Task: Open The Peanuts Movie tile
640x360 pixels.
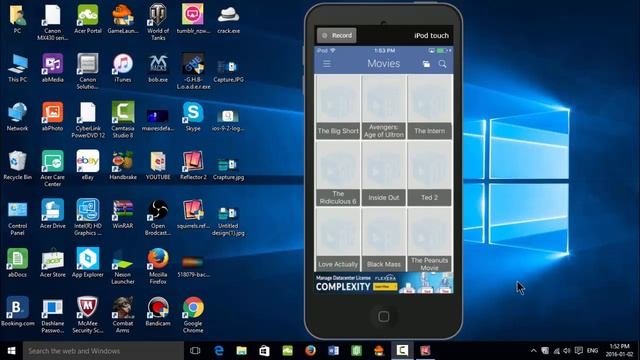Action: pos(429,240)
